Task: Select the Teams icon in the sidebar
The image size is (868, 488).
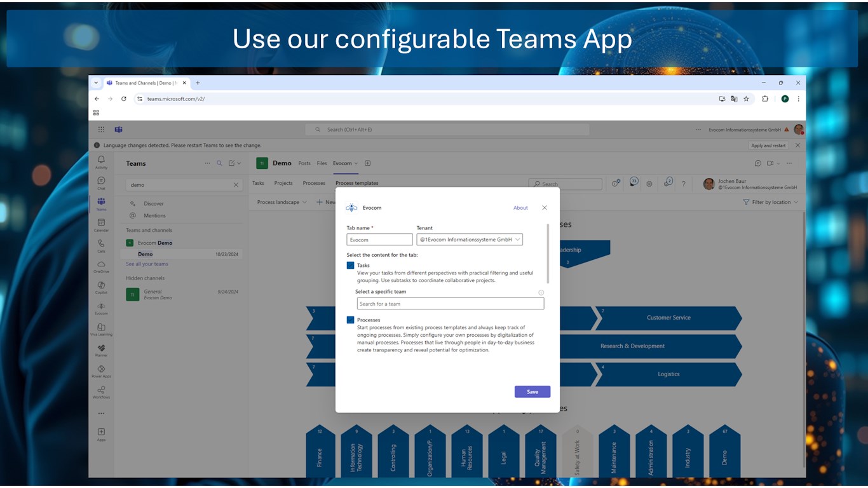Action: (x=101, y=204)
